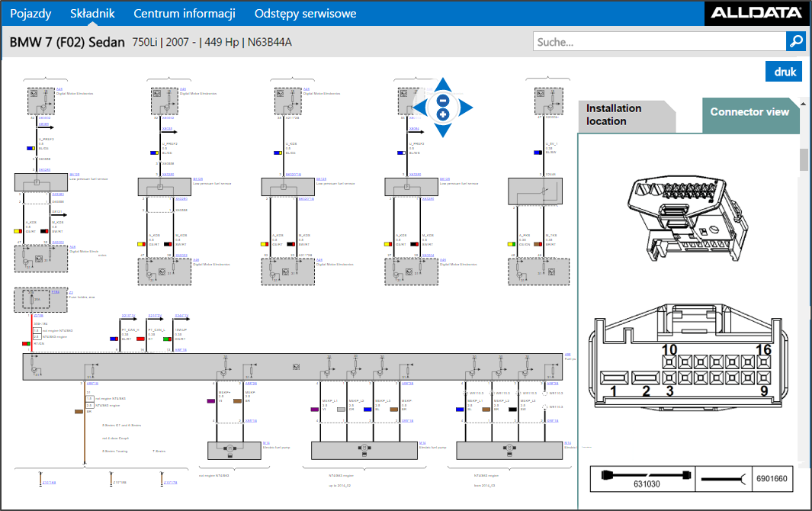Image resolution: width=812 pixels, height=511 pixels.
Task: Select the fifth sensor box with switch symbol
Action: [x=535, y=191]
